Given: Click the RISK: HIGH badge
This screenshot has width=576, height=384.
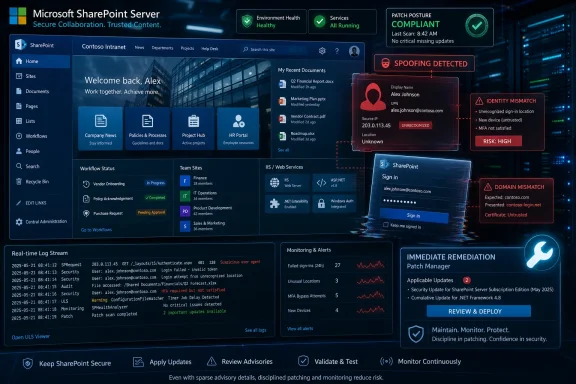Looking at the screenshot, I should click(498, 141).
